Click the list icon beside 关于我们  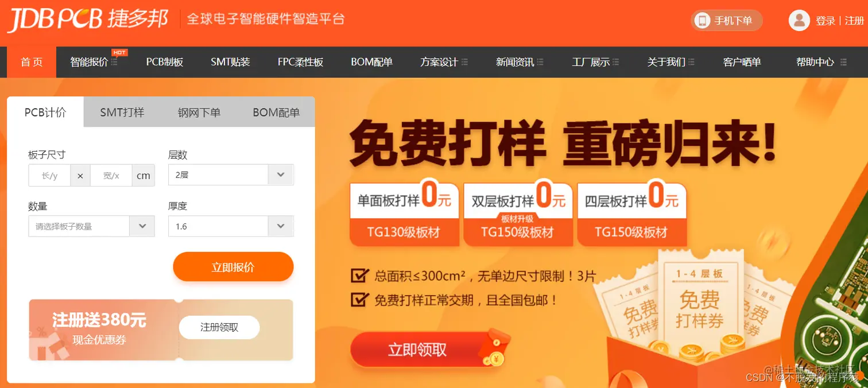[691, 62]
